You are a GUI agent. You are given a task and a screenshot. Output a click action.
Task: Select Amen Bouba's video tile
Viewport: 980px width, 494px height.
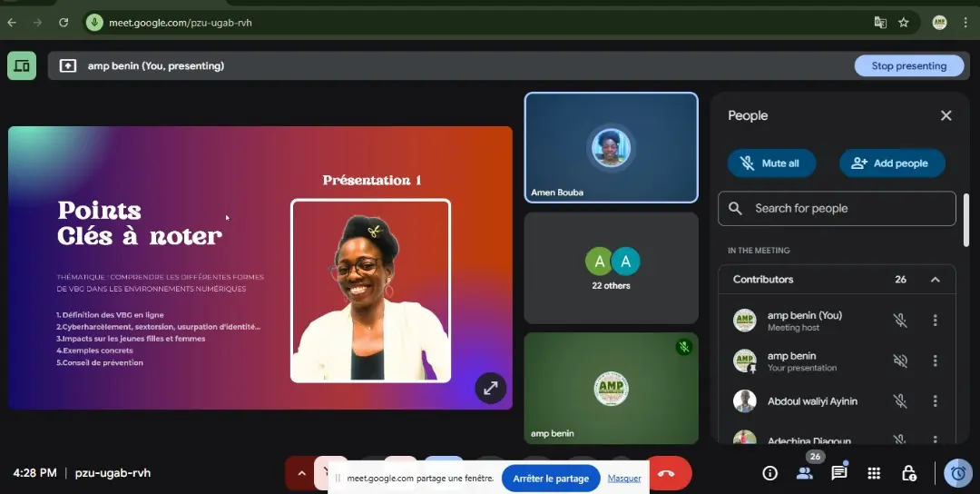(611, 147)
